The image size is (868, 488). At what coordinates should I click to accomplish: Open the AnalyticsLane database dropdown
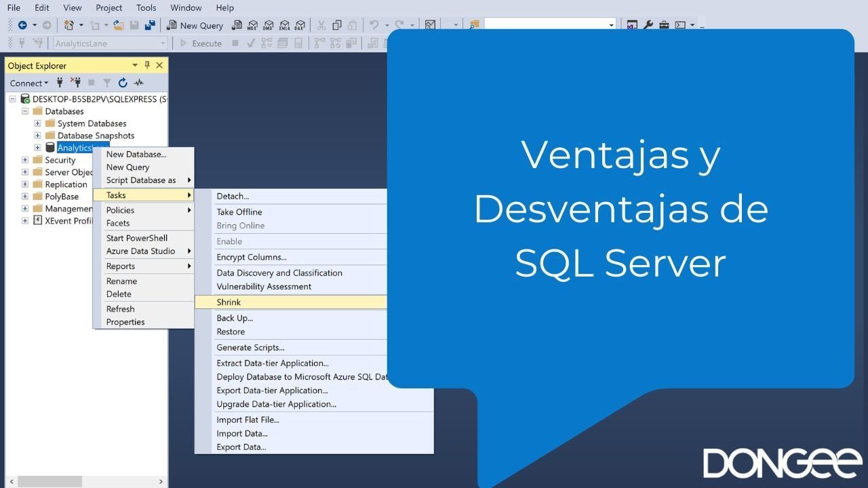tap(163, 43)
